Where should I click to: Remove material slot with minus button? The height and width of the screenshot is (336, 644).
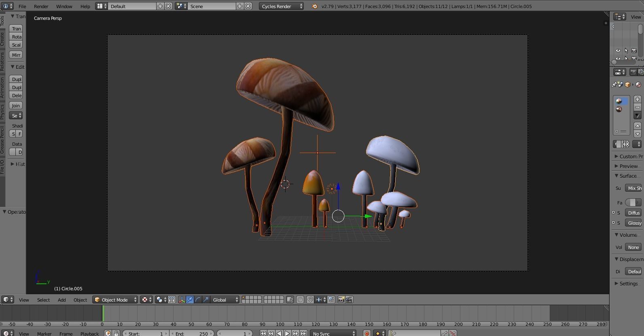pyautogui.click(x=638, y=107)
